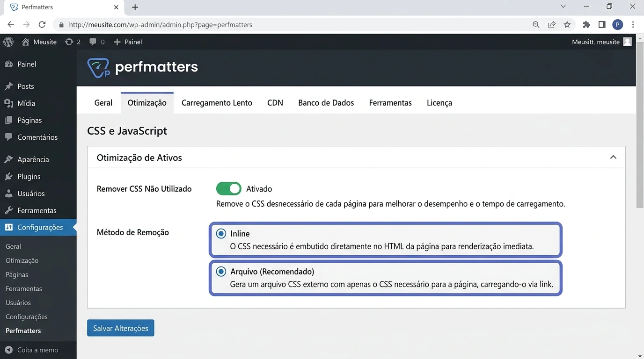Toggle Remover CSS Não Utilizado switch
644x359 pixels.
[x=228, y=189]
